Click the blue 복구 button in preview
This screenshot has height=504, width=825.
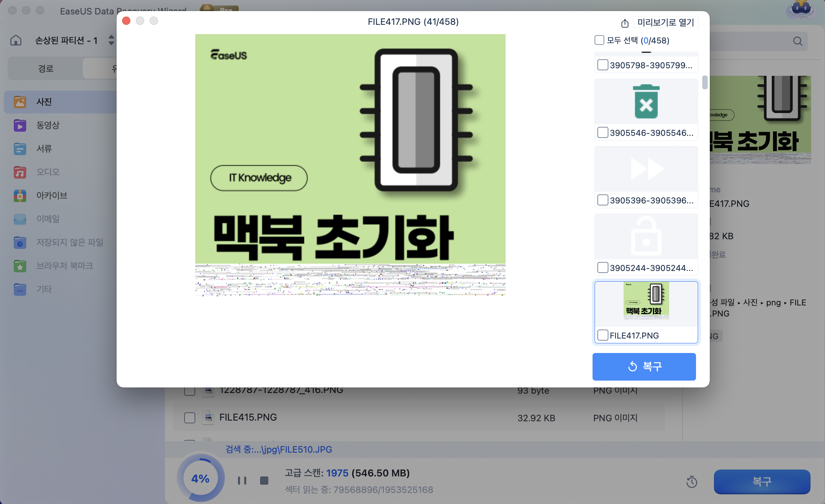[x=644, y=366]
